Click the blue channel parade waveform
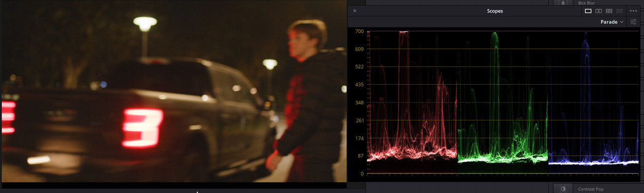Screen dimensions: 644x193 coord(593,103)
